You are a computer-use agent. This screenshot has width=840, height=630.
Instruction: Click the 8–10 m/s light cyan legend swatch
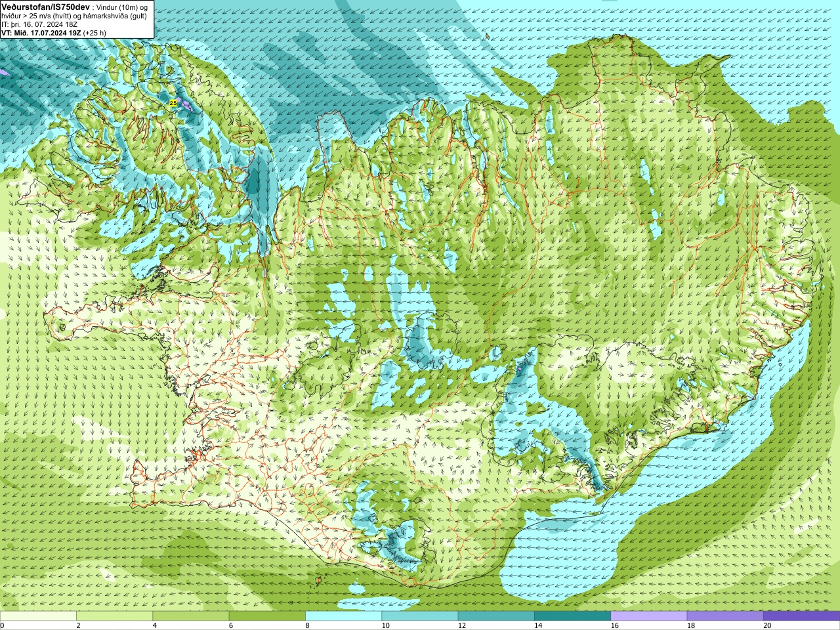click(x=343, y=616)
